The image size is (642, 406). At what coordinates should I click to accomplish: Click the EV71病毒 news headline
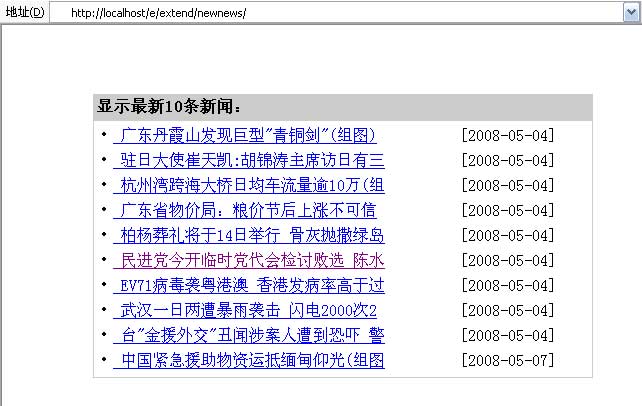[x=249, y=285]
